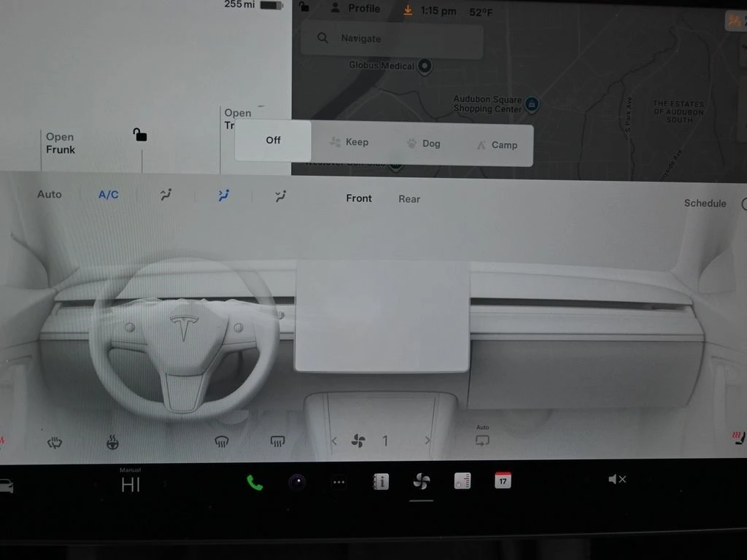Turn on the front windshield defrost
Image resolution: width=747 pixels, height=560 pixels.
pyautogui.click(x=222, y=441)
